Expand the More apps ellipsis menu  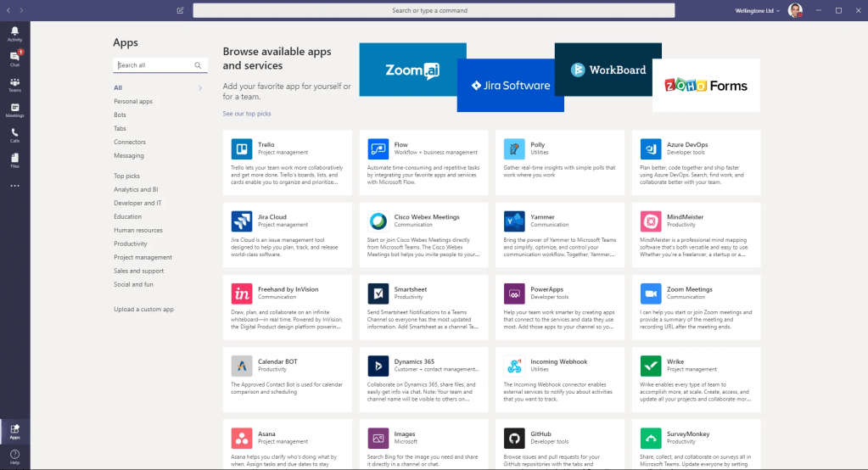14,186
